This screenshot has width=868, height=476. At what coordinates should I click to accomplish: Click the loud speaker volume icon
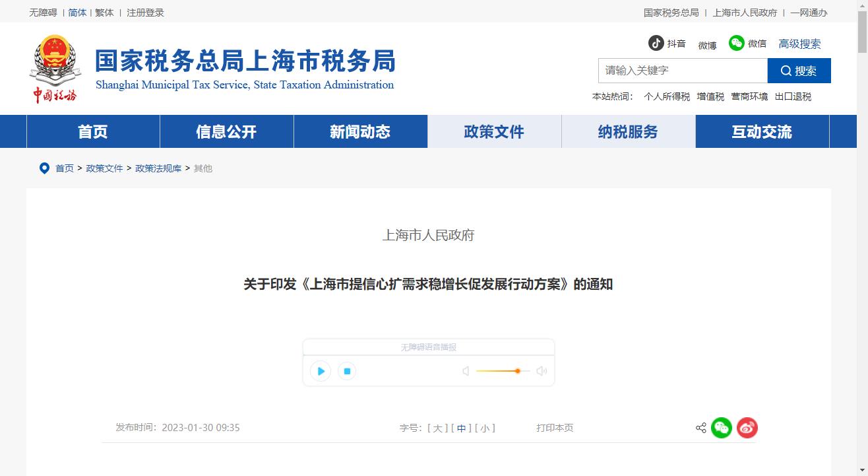[x=542, y=371]
